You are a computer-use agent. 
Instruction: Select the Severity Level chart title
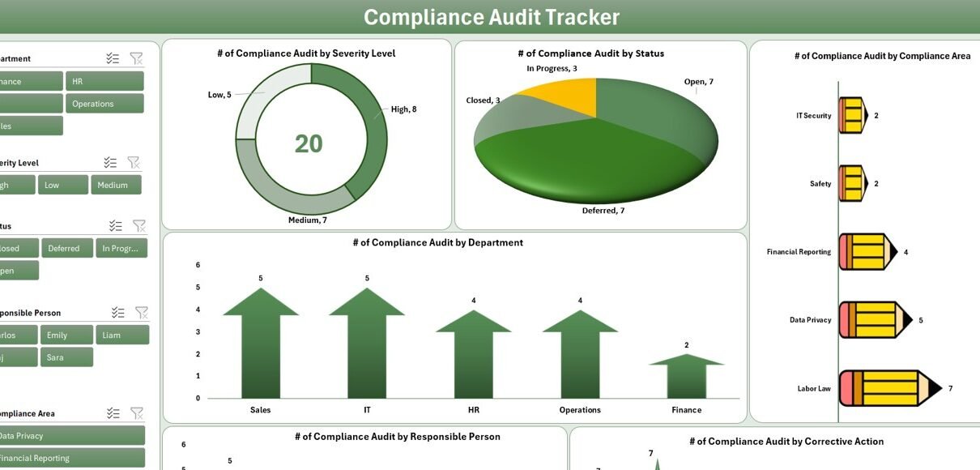pyautogui.click(x=306, y=53)
